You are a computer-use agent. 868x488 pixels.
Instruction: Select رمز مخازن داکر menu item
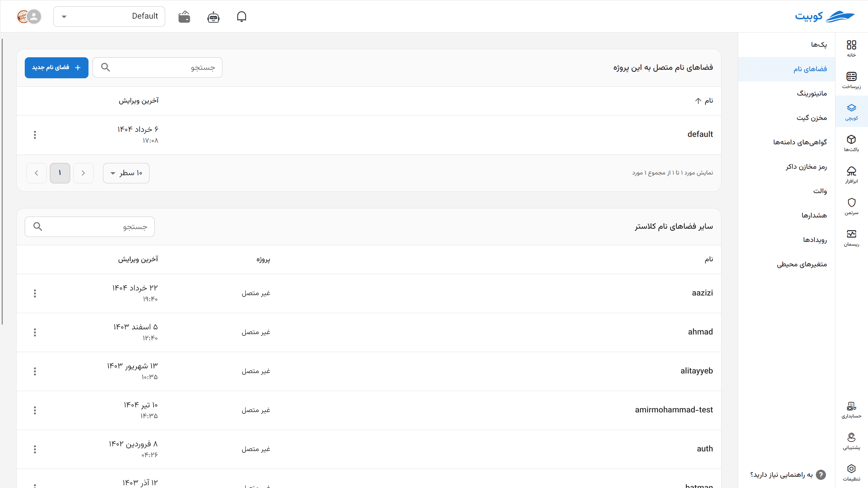pos(787,167)
